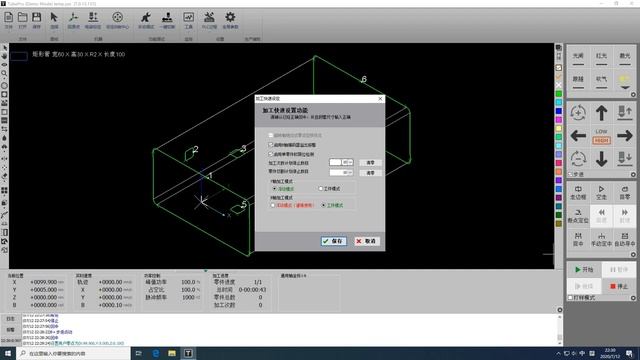Jog axis with the up arrow

601,113
